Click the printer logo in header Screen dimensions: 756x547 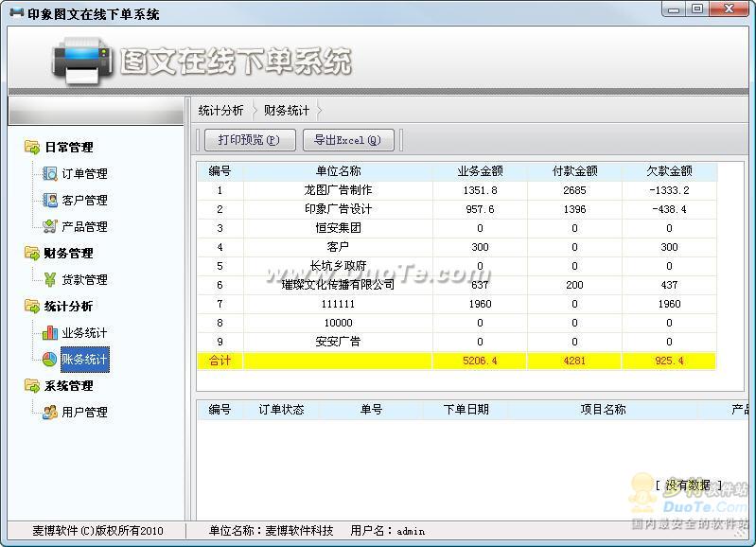pyautogui.click(x=82, y=61)
